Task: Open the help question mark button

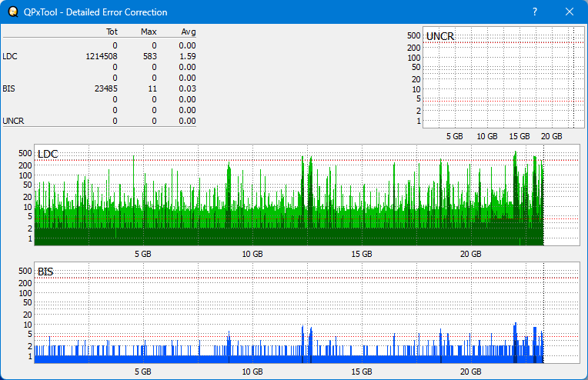Action: 535,12
